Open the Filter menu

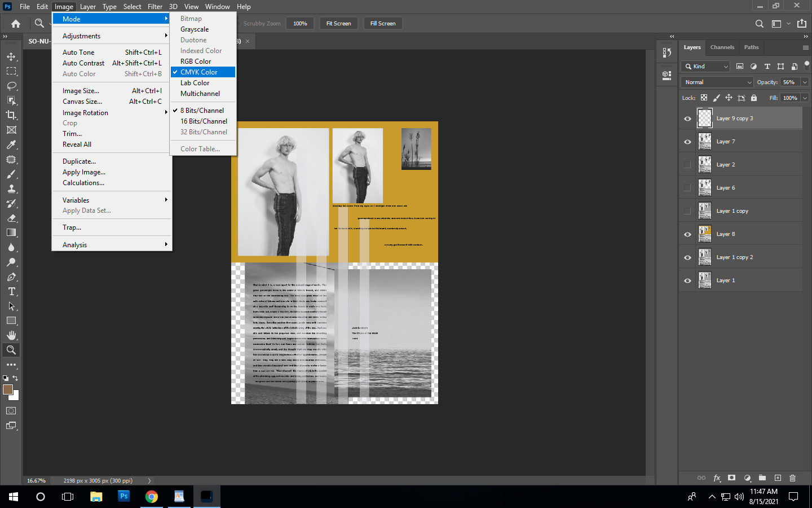point(155,7)
